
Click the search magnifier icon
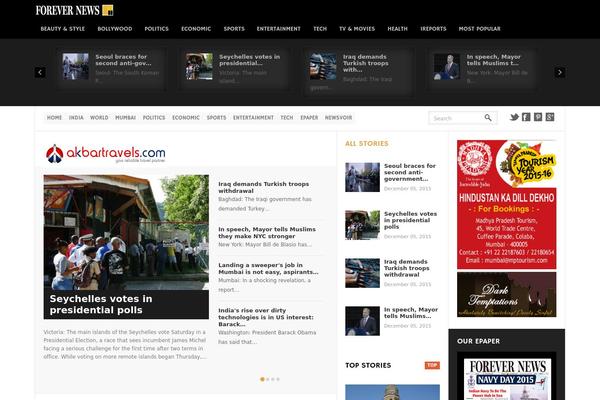488,118
